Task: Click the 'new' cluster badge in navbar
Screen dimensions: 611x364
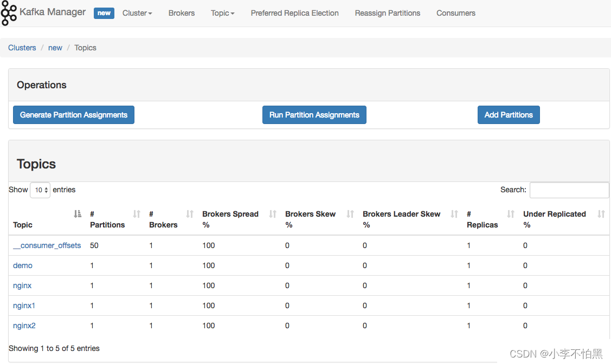Action: pyautogui.click(x=104, y=13)
